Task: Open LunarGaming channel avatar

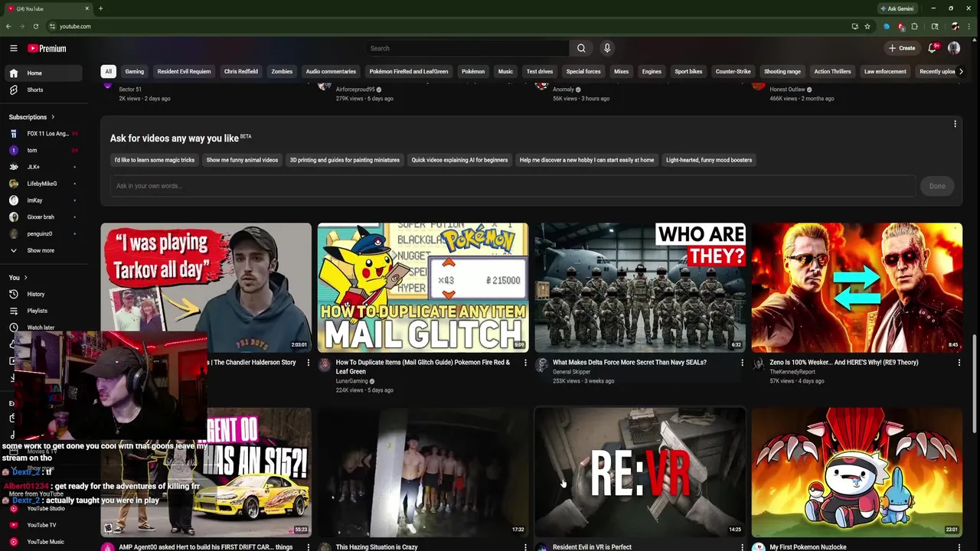Action: pyautogui.click(x=324, y=365)
